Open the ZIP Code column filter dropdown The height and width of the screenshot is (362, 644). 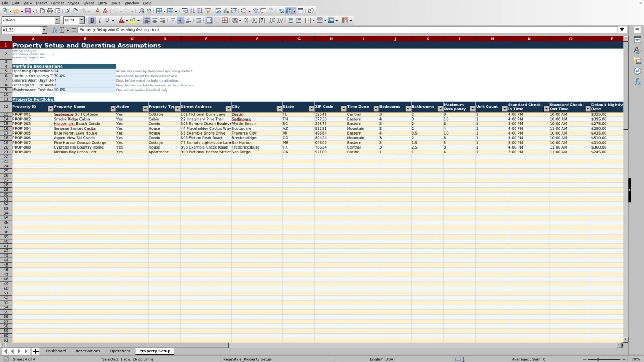[x=343, y=108]
